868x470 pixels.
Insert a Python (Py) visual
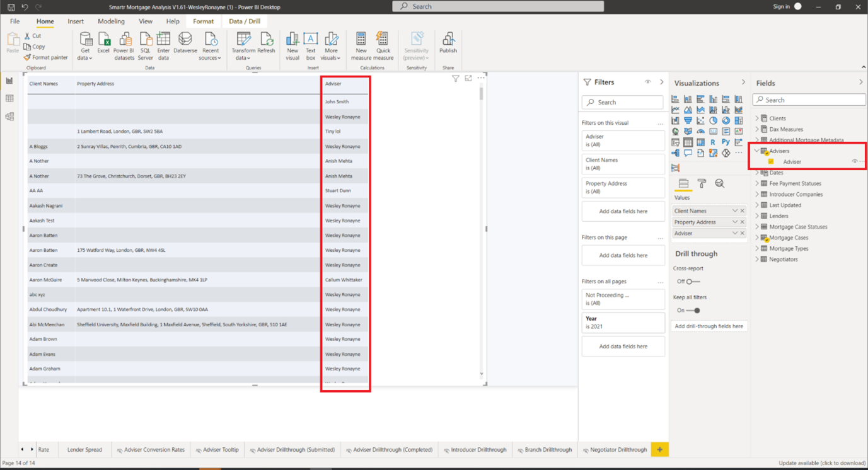tap(726, 142)
